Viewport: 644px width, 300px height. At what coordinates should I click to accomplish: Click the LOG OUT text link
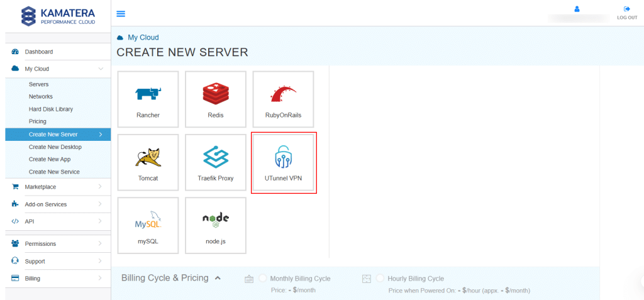pos(627,18)
